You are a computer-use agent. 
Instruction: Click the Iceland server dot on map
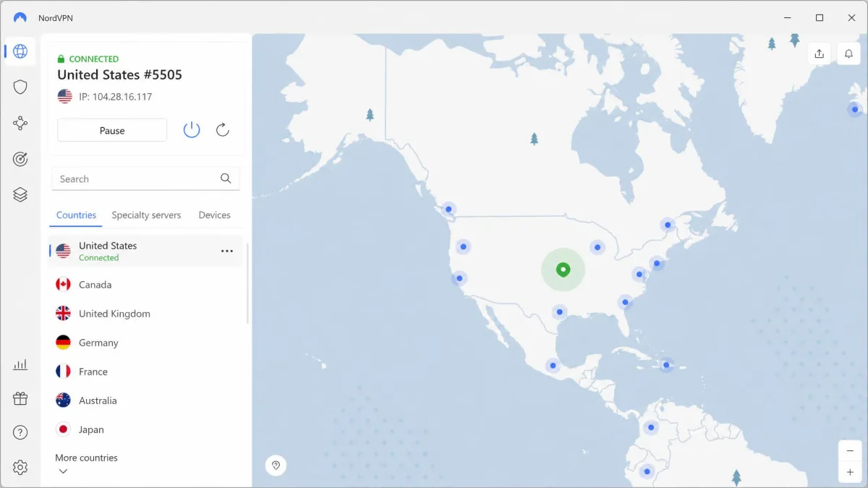[x=855, y=109]
